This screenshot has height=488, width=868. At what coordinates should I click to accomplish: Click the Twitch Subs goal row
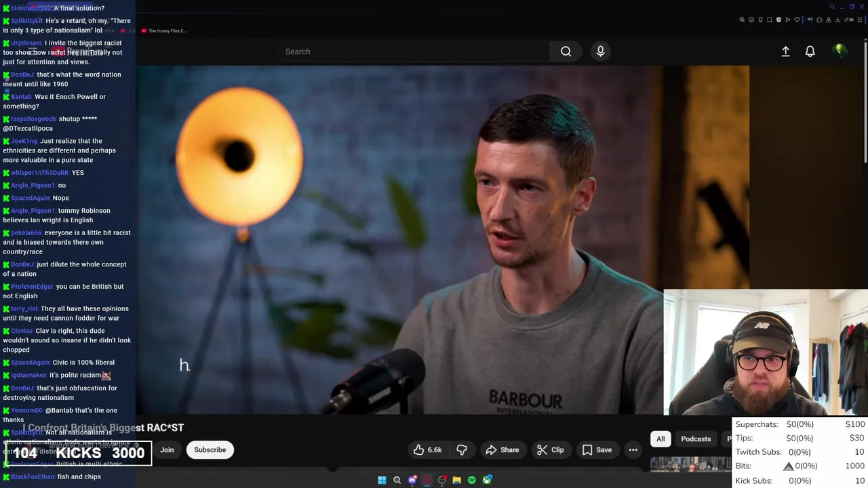pyautogui.click(x=800, y=452)
